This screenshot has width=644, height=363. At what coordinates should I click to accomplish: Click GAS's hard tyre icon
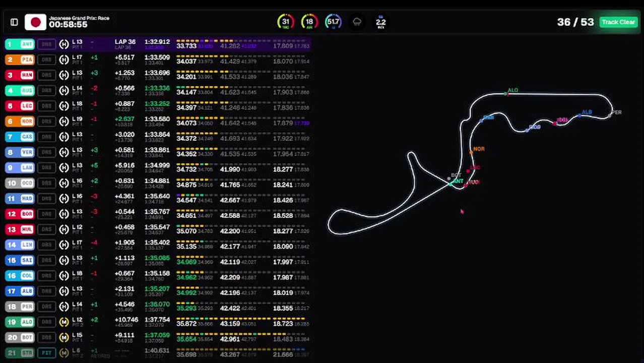pos(64,137)
